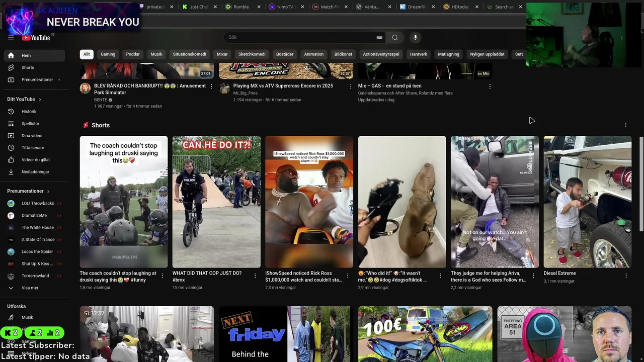The image size is (644, 362).
Task: Play the coach laughing at druski short
Action: tap(124, 202)
